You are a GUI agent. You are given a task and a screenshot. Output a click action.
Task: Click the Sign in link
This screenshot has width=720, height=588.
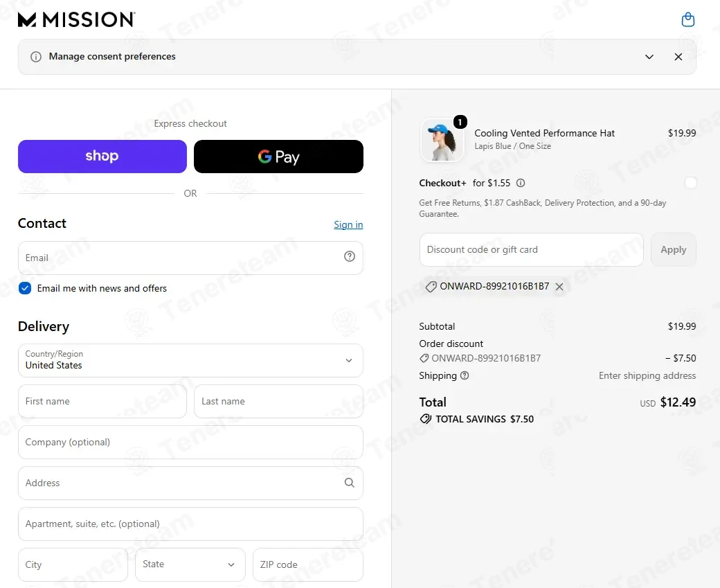348,224
